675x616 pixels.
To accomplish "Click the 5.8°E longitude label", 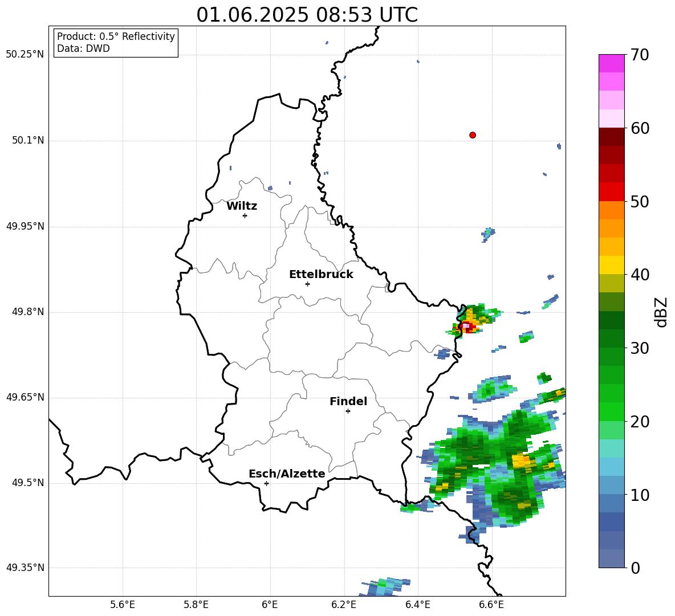I will point(196,605).
